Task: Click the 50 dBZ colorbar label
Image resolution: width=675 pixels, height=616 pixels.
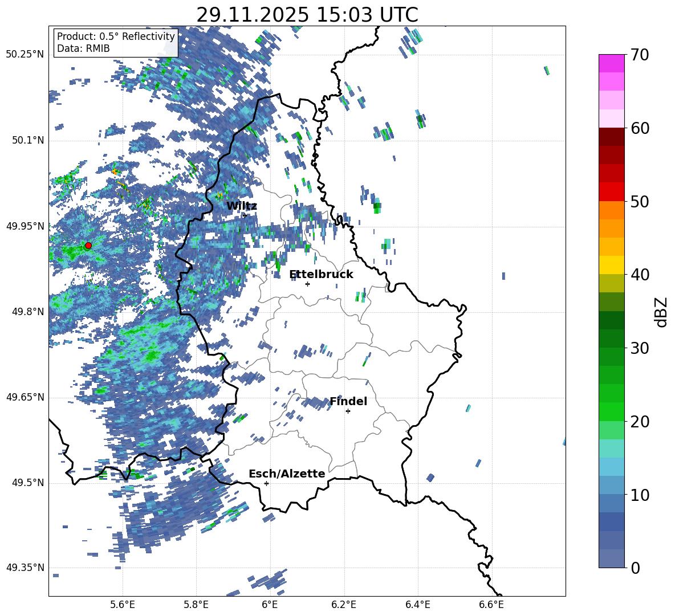Action: pos(639,201)
